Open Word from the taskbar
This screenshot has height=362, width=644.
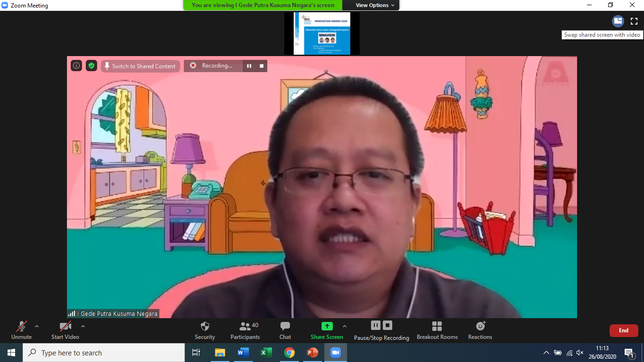(243, 353)
